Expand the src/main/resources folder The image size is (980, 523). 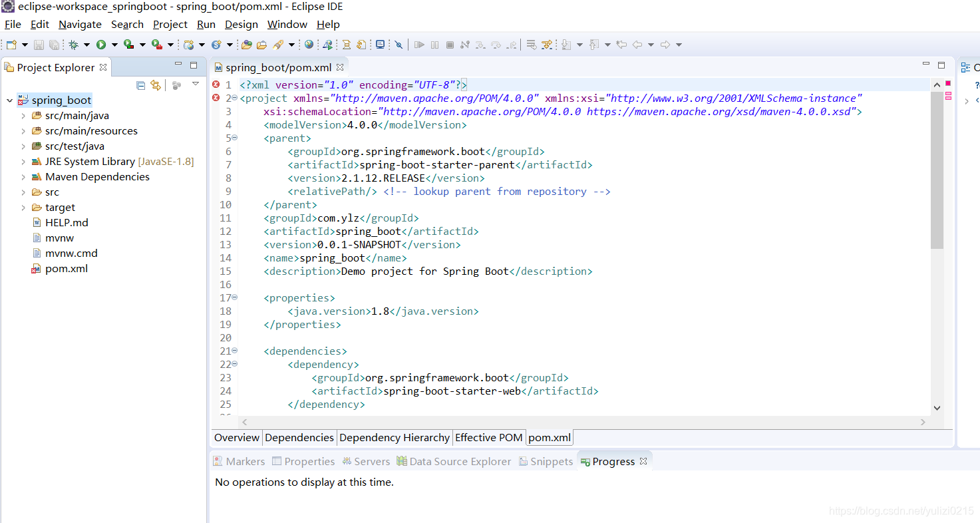pyautogui.click(x=23, y=131)
